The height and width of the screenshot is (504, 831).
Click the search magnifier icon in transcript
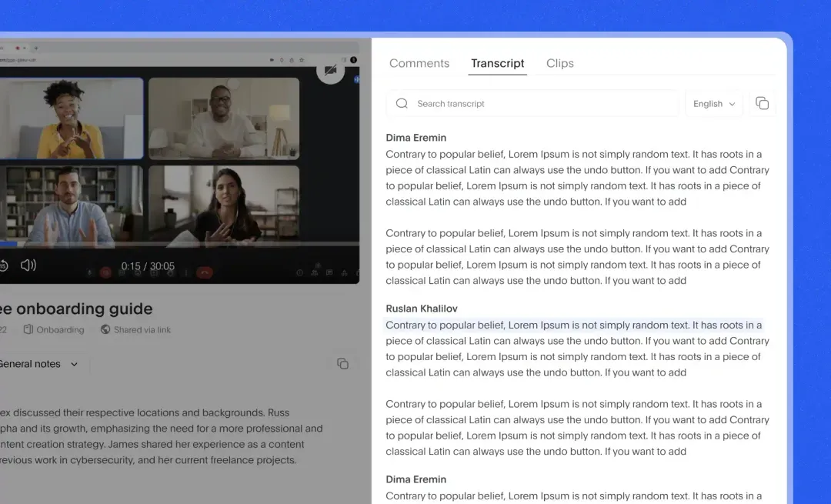click(401, 103)
